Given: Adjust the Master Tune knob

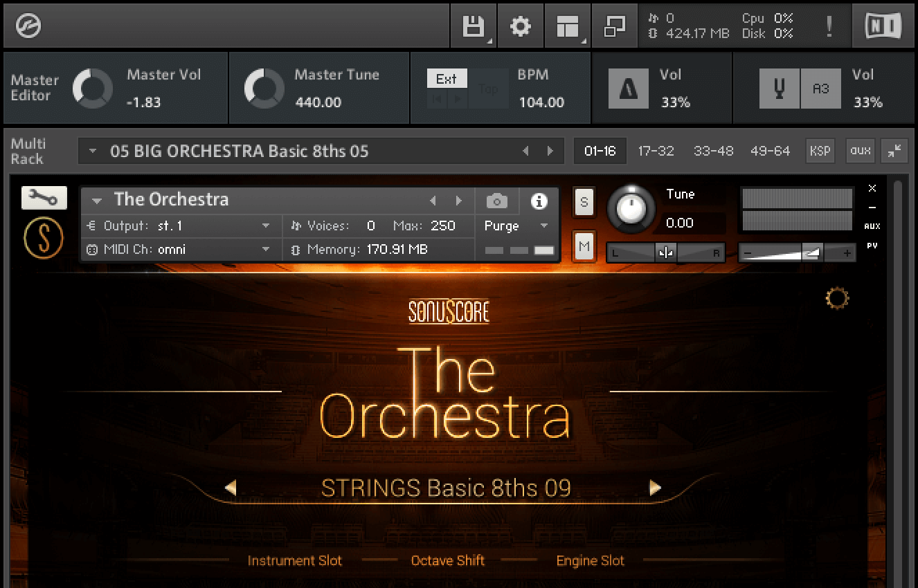Looking at the screenshot, I should click(x=264, y=89).
